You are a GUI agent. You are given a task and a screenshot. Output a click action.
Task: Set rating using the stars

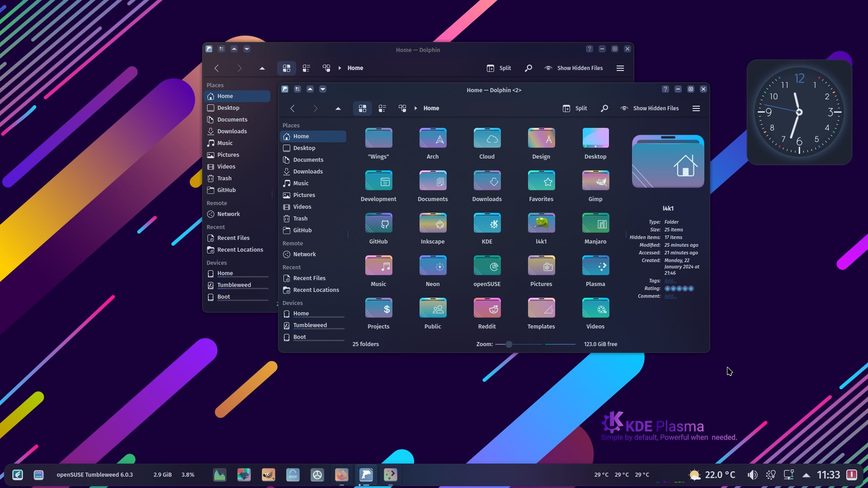[x=679, y=288]
